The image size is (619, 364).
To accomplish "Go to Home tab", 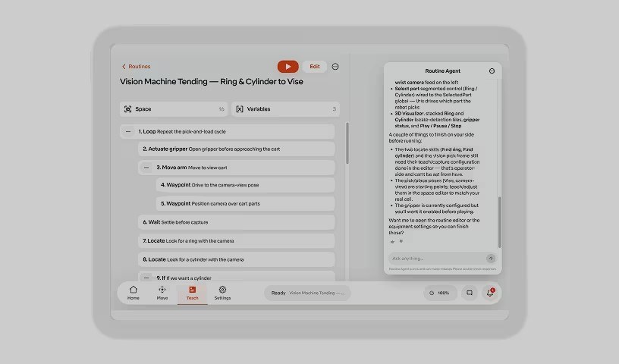I will (x=134, y=293).
